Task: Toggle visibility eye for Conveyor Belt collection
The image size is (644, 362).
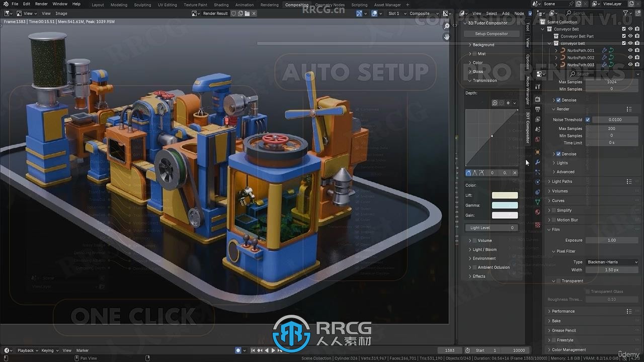Action: pyautogui.click(x=630, y=29)
